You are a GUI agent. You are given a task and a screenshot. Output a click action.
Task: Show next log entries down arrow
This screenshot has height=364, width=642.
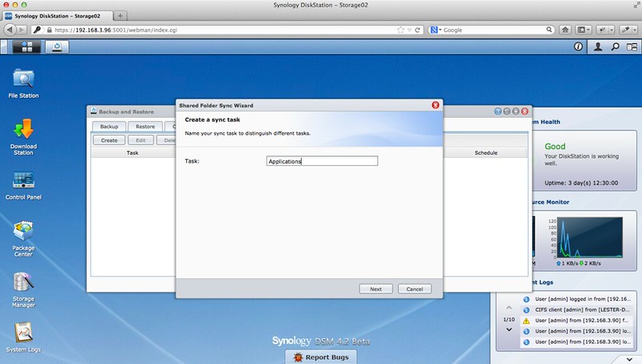509,330
